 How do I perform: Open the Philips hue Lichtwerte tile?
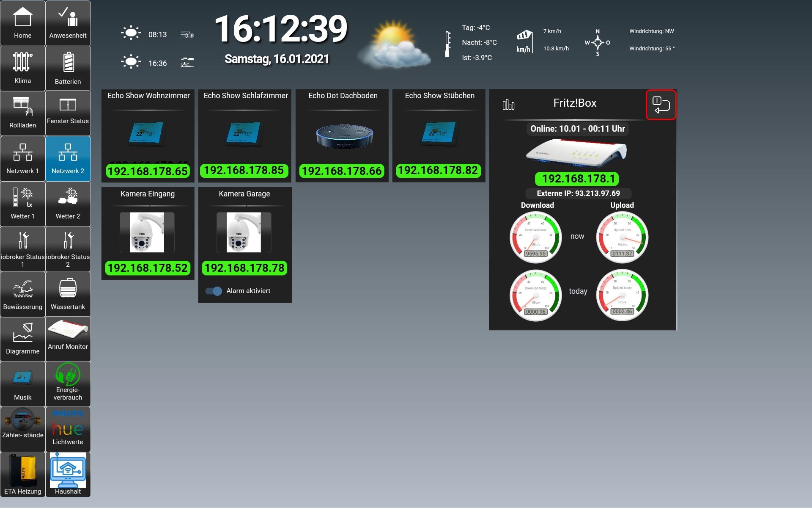coord(68,429)
